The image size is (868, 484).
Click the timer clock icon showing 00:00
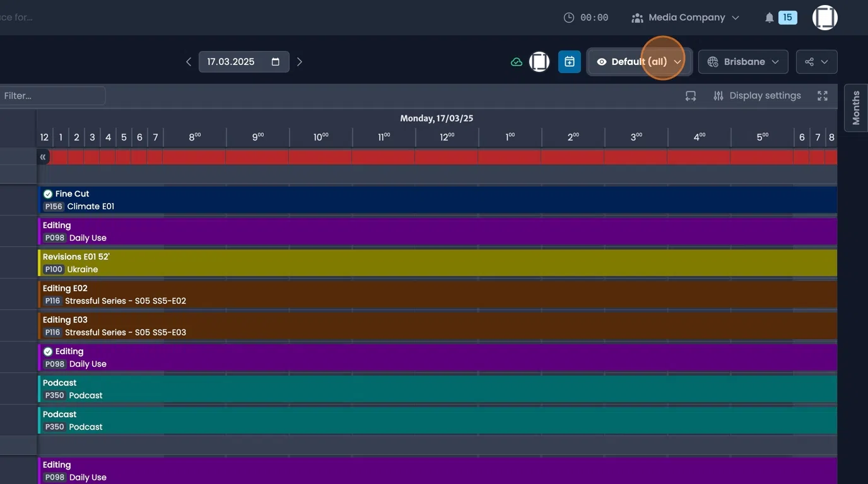coord(568,18)
